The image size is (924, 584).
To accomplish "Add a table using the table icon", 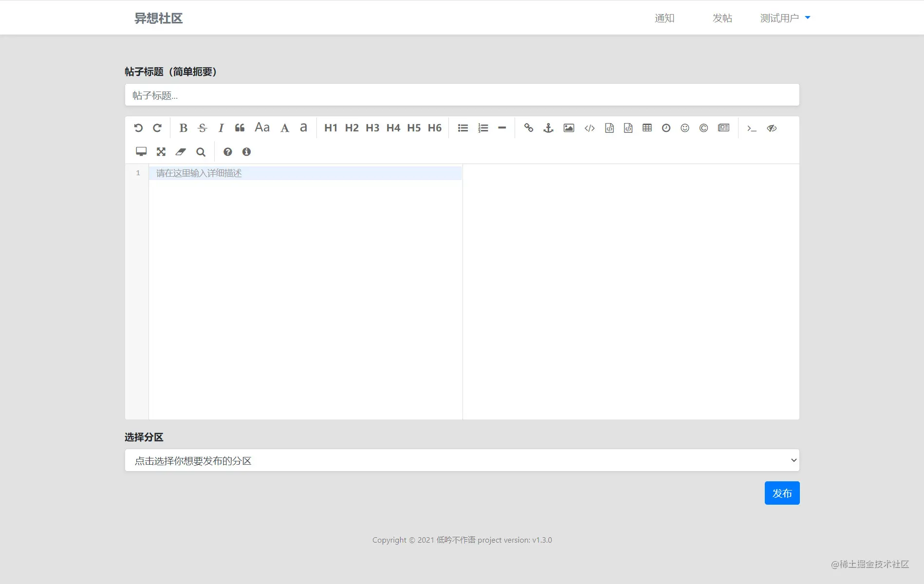I will pyautogui.click(x=647, y=128).
